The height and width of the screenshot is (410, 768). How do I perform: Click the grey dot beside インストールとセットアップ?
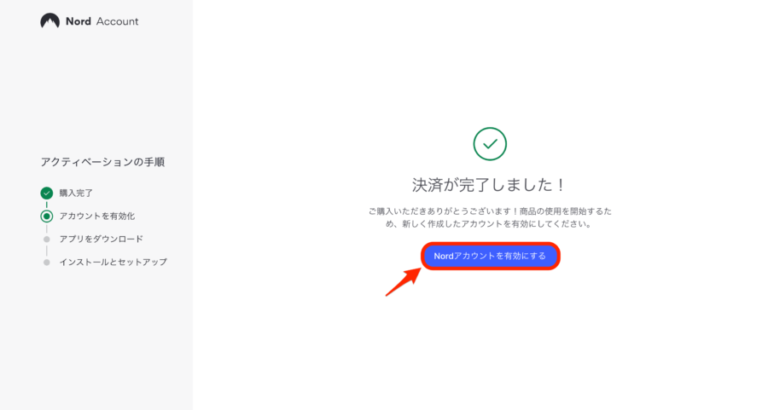(47, 262)
